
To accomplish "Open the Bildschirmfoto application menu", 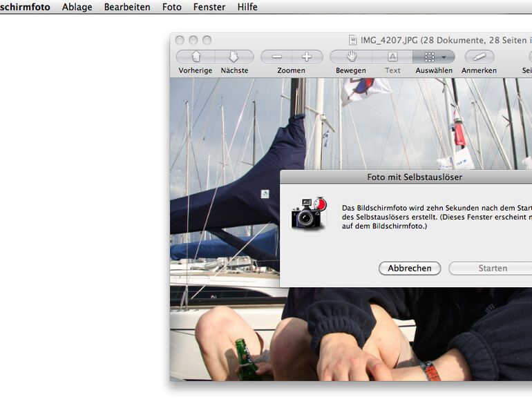I will pyautogui.click(x=25, y=7).
